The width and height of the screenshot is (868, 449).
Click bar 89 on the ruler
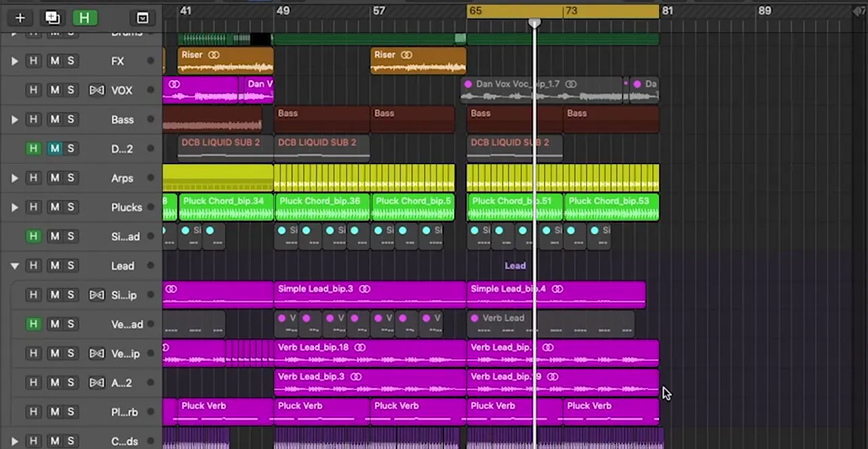click(765, 11)
